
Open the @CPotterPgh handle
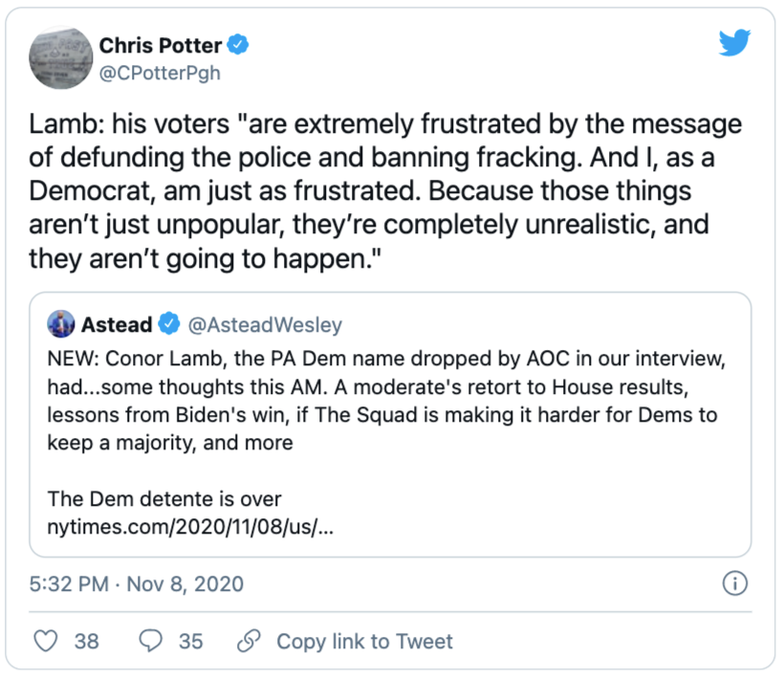point(160,73)
